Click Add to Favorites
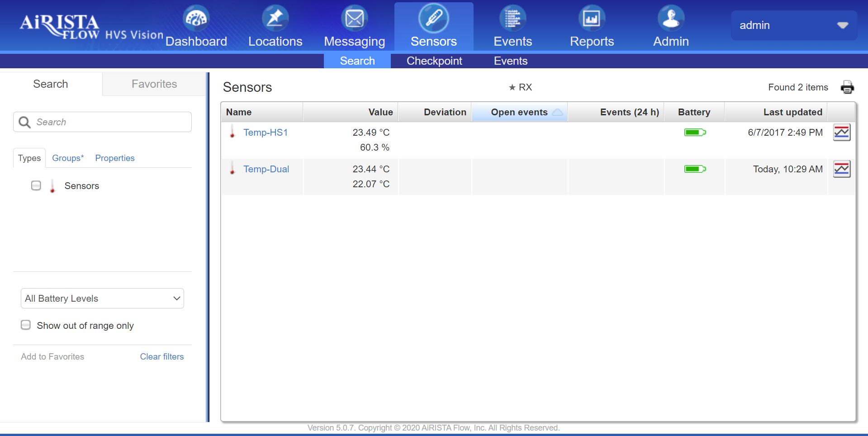The image size is (868, 436). (52, 356)
